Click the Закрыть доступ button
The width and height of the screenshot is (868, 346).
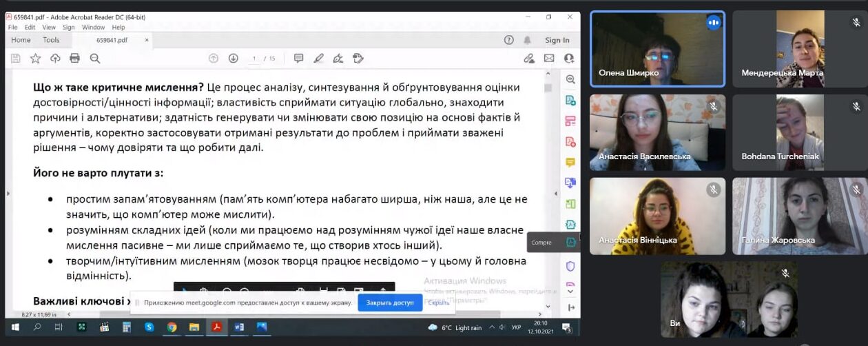point(389,303)
